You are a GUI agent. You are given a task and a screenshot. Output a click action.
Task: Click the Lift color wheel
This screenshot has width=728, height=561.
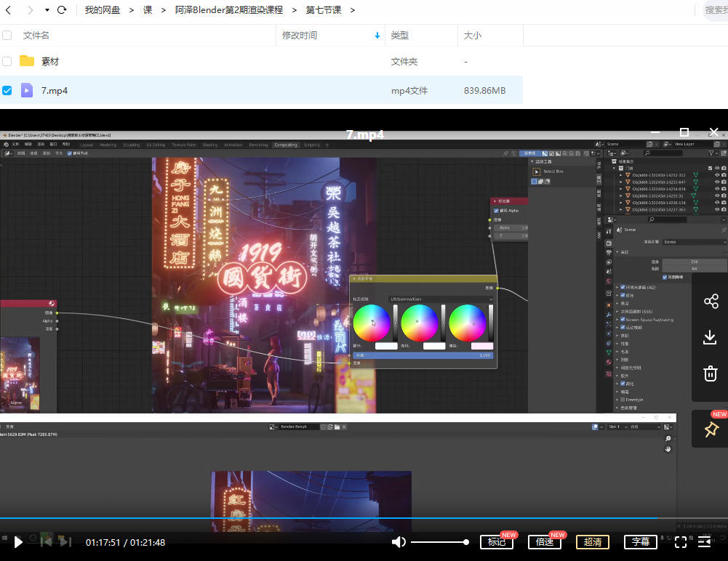point(372,323)
